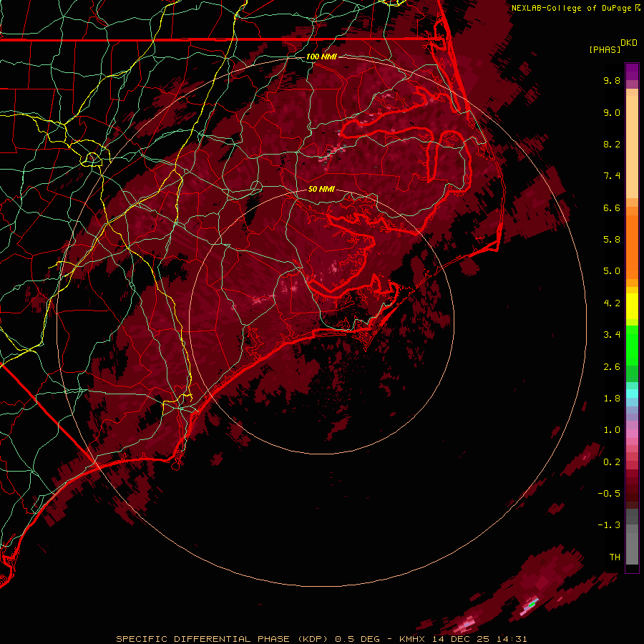Click the KMHX station identifier in caption
The image size is (644, 644).
pos(413,639)
